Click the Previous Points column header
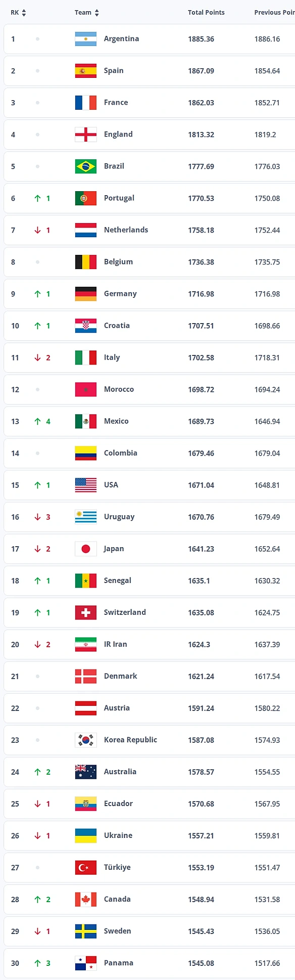Image resolution: width=295 pixels, height=980 pixels. [x=274, y=13]
